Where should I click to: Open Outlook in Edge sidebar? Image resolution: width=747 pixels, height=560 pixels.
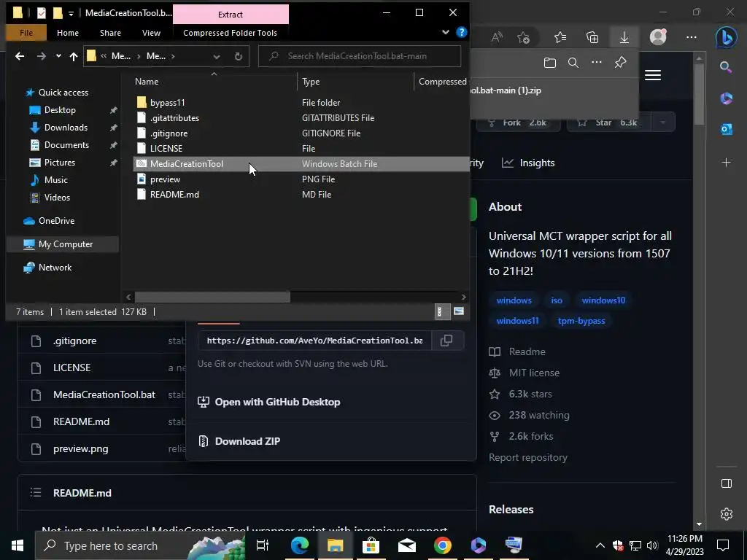726,128
